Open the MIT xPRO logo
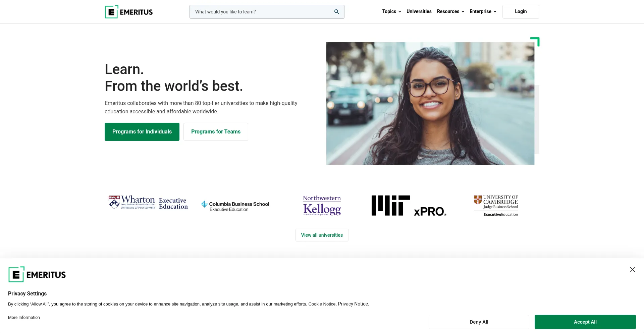644x333 pixels. [409, 206]
